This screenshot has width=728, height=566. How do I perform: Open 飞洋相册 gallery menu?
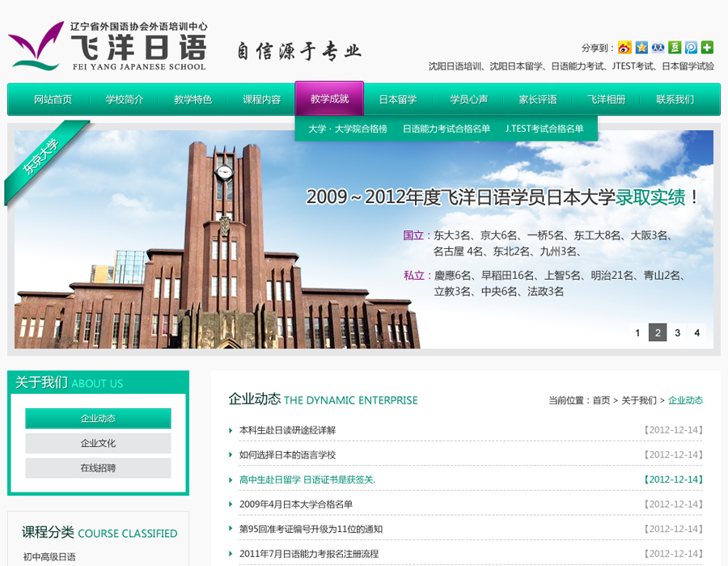[x=607, y=99]
